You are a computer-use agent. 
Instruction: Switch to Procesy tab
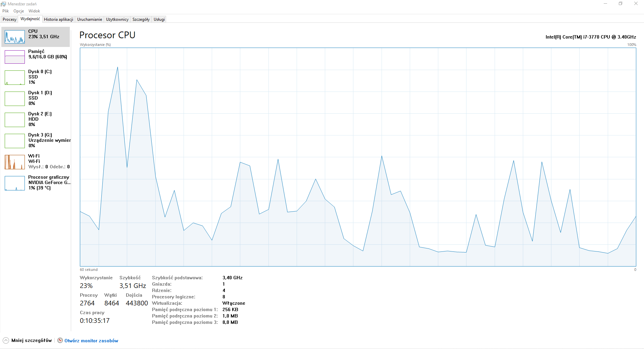pos(9,19)
